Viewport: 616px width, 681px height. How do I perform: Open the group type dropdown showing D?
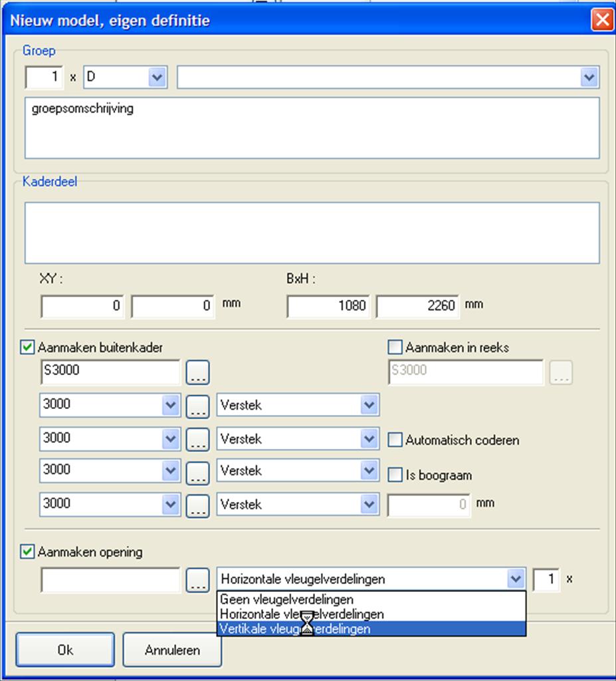tap(157, 77)
